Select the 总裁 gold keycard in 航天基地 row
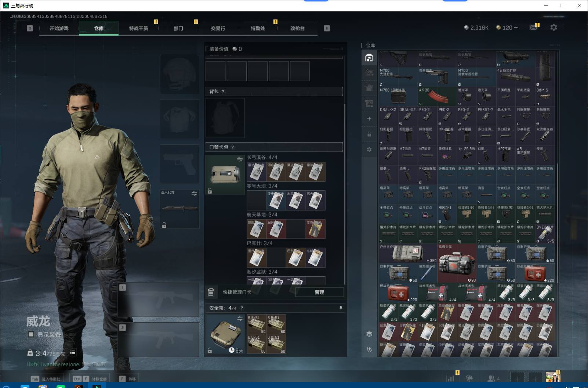This screenshot has width=588, height=388. [x=315, y=229]
